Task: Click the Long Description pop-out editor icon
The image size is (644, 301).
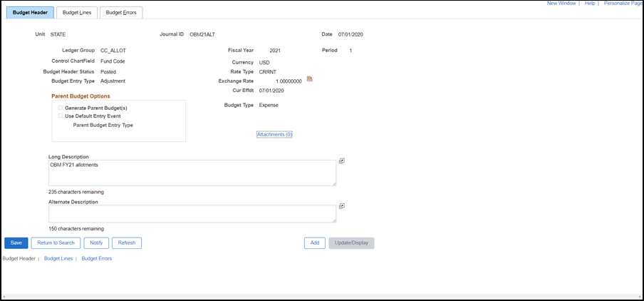Action: coord(342,161)
